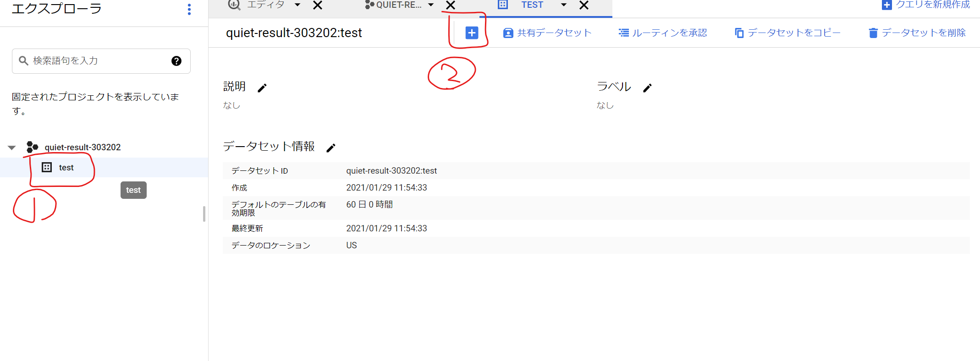
Task: Click the blue plus create table icon
Action: (472, 33)
